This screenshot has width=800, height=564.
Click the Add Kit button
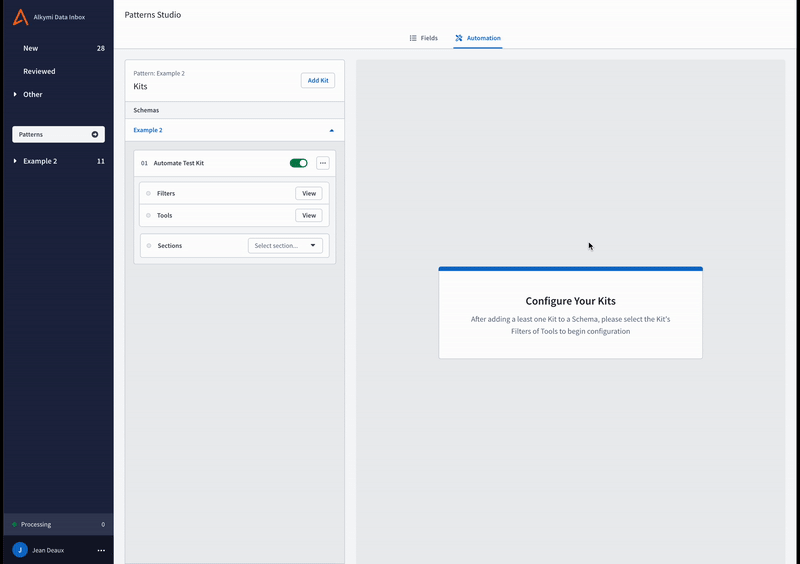point(318,80)
